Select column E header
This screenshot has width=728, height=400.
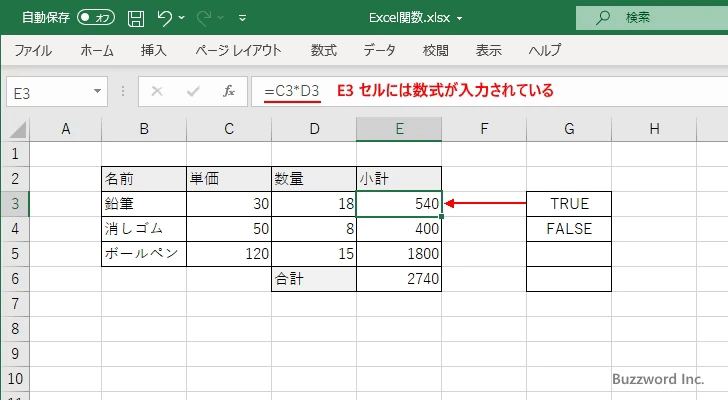click(399, 129)
